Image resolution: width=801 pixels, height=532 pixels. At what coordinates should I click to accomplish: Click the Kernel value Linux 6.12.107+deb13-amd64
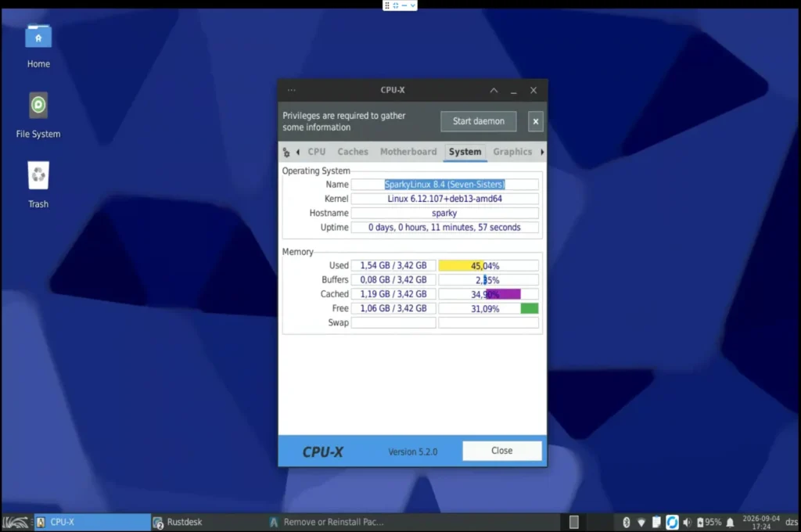pos(444,198)
